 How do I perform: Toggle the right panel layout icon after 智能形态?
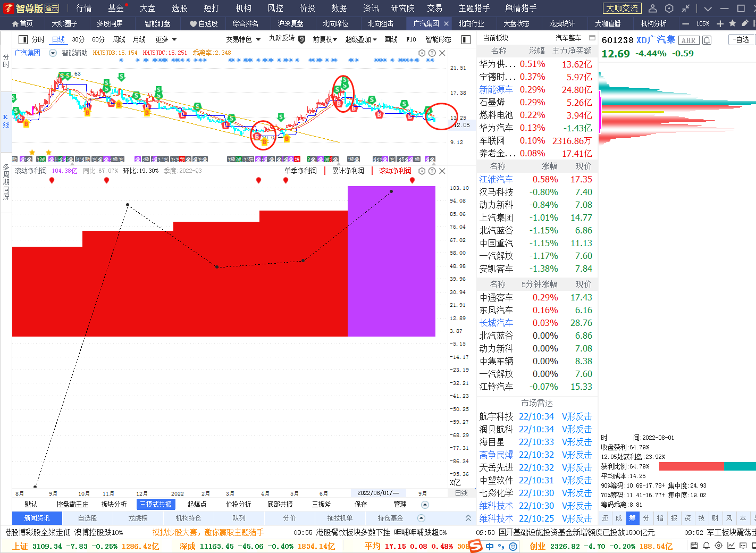466,39
